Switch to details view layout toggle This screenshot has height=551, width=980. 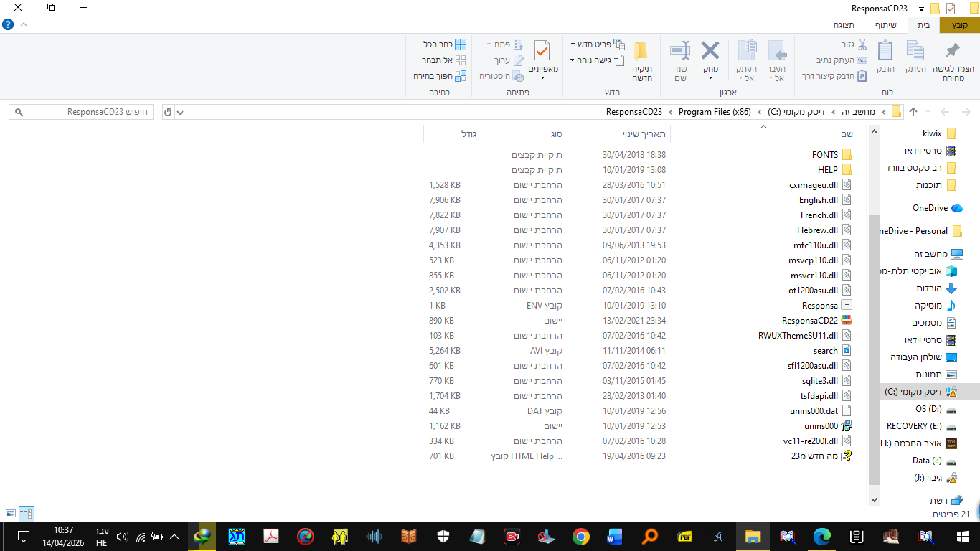(x=27, y=514)
